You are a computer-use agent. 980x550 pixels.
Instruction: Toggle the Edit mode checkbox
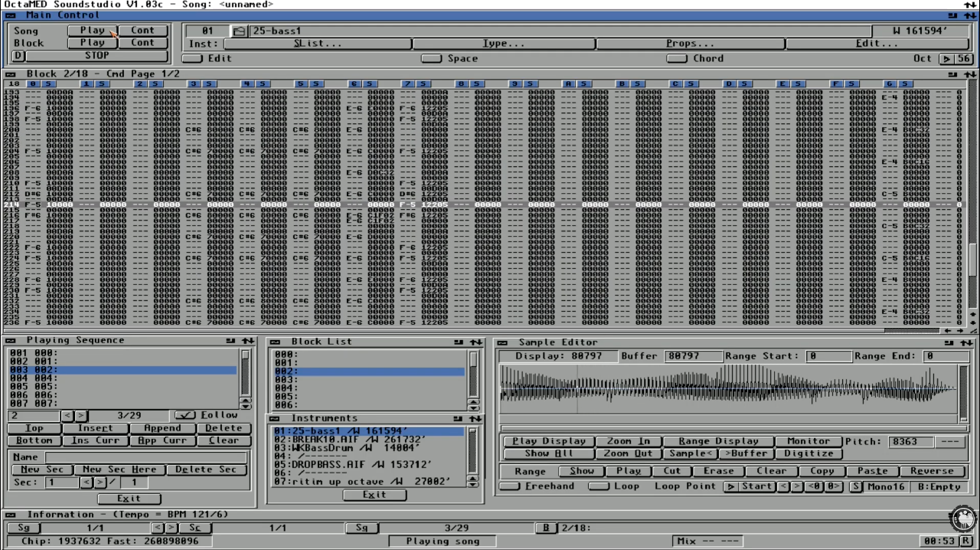pyautogui.click(x=192, y=59)
